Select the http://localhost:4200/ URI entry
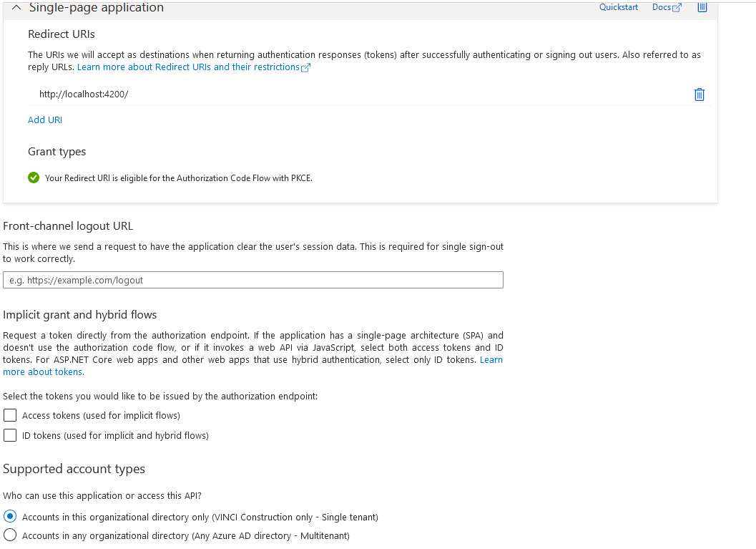 pyautogui.click(x=84, y=94)
